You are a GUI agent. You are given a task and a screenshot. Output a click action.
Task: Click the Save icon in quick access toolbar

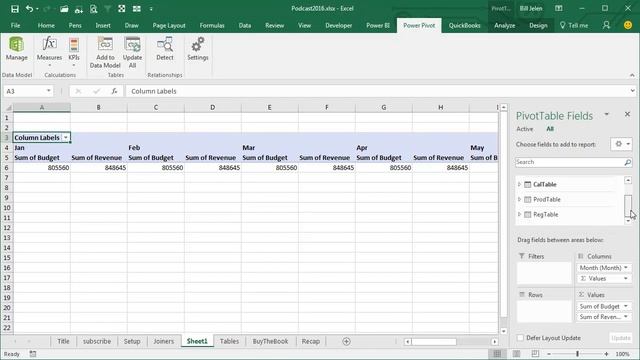pos(15,9)
